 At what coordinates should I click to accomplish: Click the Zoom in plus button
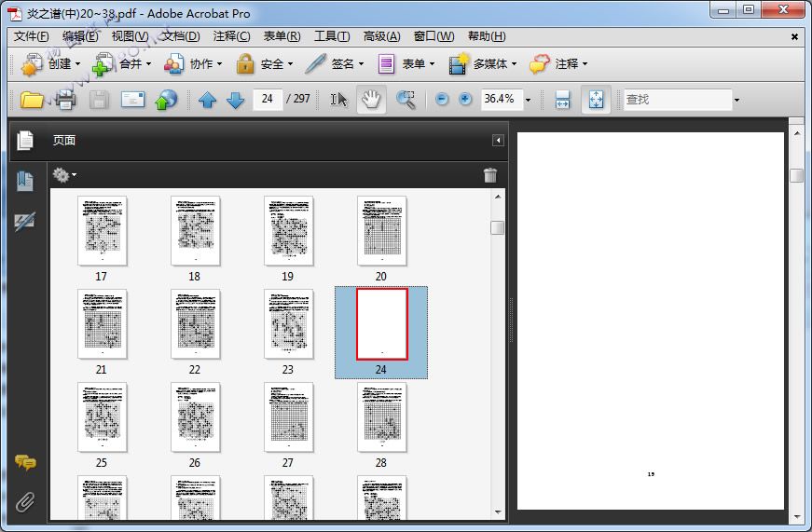[x=465, y=100]
